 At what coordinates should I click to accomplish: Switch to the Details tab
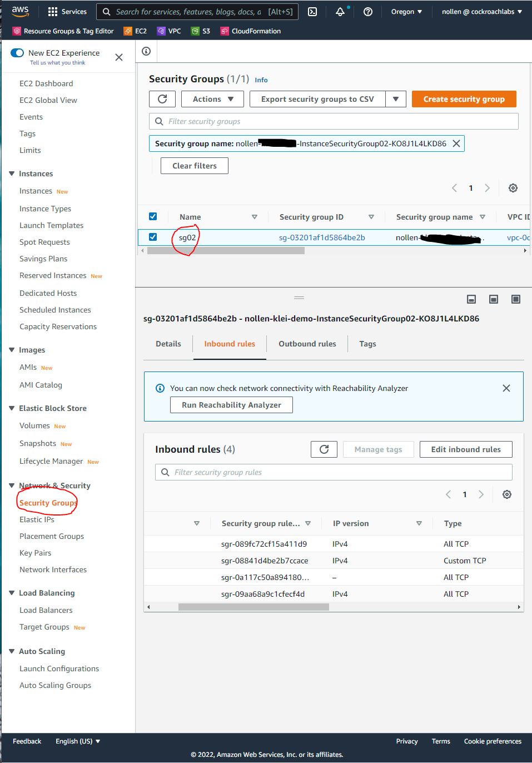pyautogui.click(x=168, y=344)
